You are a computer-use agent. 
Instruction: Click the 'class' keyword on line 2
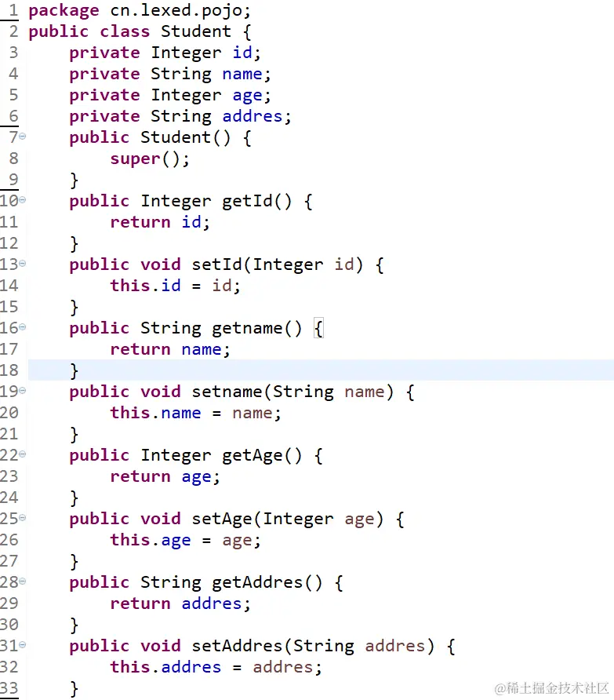[125, 31]
